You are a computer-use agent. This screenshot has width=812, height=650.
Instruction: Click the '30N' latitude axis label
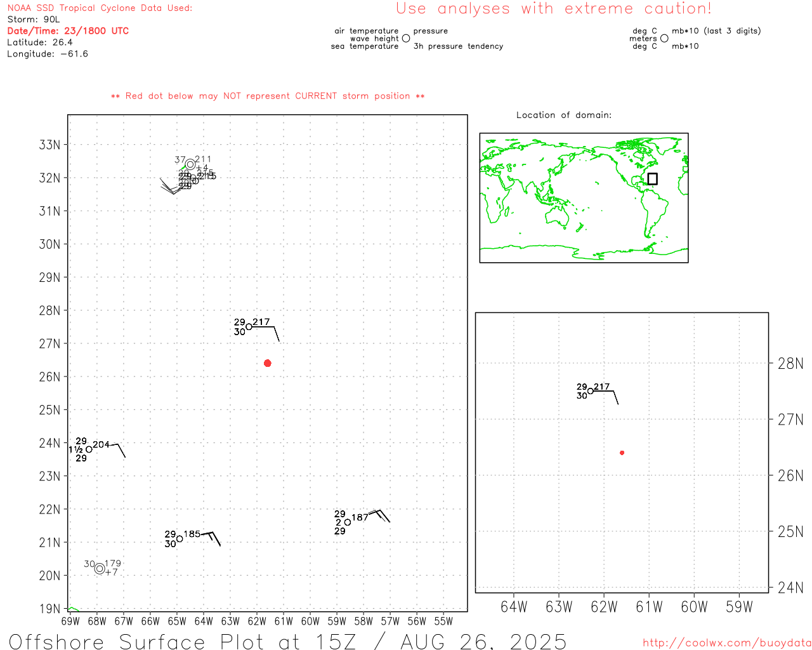[x=49, y=244]
